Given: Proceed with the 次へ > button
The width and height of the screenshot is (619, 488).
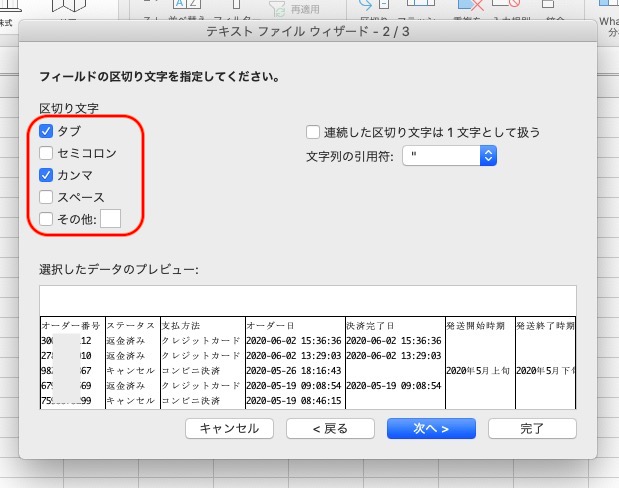Looking at the screenshot, I should [x=431, y=428].
